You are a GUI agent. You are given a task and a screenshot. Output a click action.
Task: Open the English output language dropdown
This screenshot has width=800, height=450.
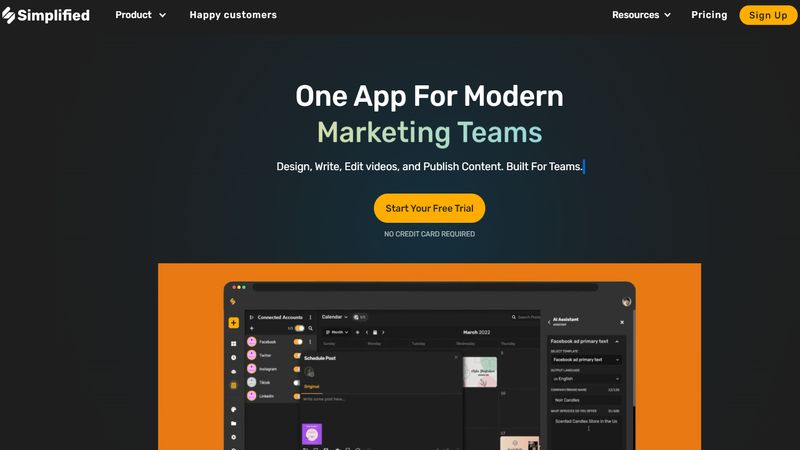[586, 379]
